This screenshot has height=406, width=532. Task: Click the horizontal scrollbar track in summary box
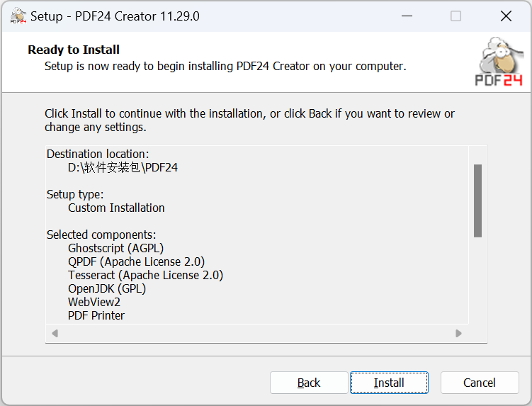(x=256, y=333)
